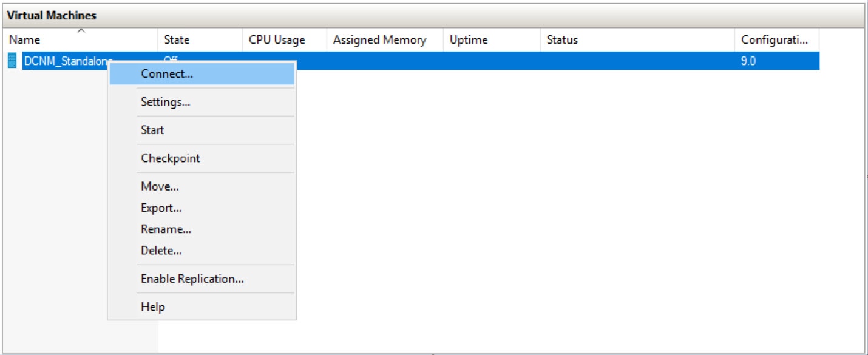Sort by the Assigned Memory column header
Screen dimensions: 868x355
tap(385, 40)
